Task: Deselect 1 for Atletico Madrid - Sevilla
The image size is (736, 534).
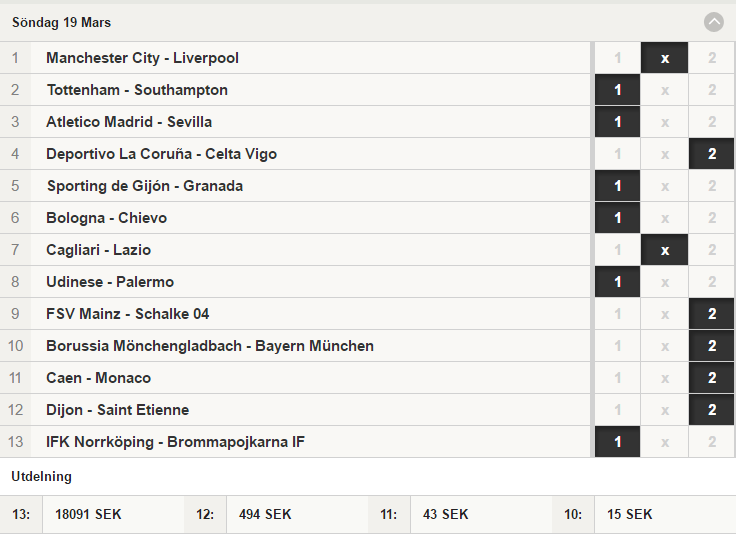Action: tap(617, 122)
